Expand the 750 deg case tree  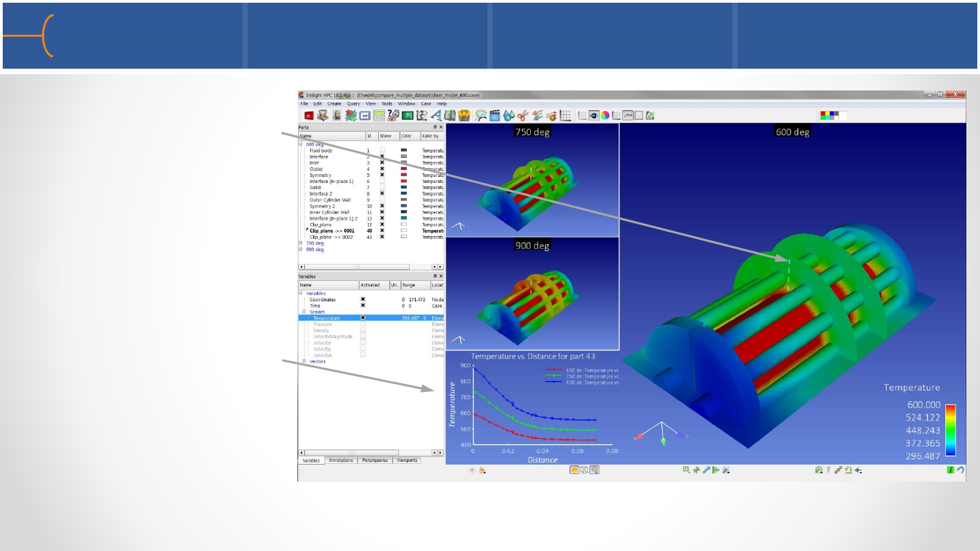[x=301, y=243]
